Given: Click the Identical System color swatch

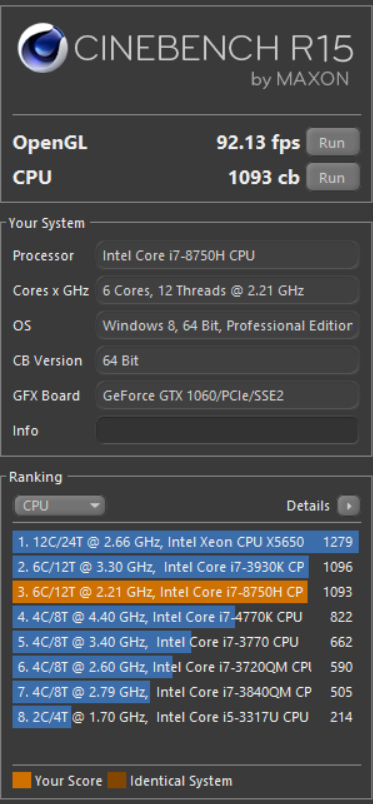Looking at the screenshot, I should pos(117,780).
